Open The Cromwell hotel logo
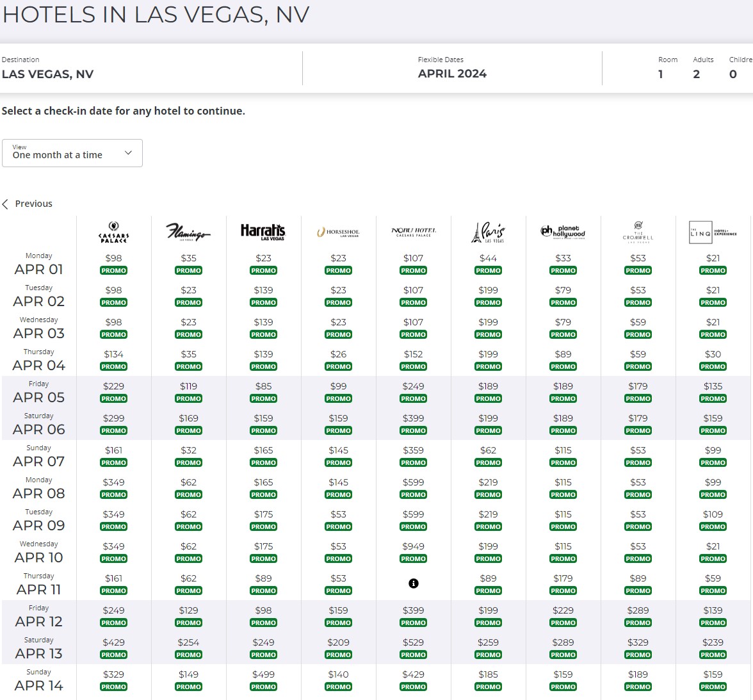Viewport: 753px width, 700px height. pyautogui.click(x=638, y=232)
